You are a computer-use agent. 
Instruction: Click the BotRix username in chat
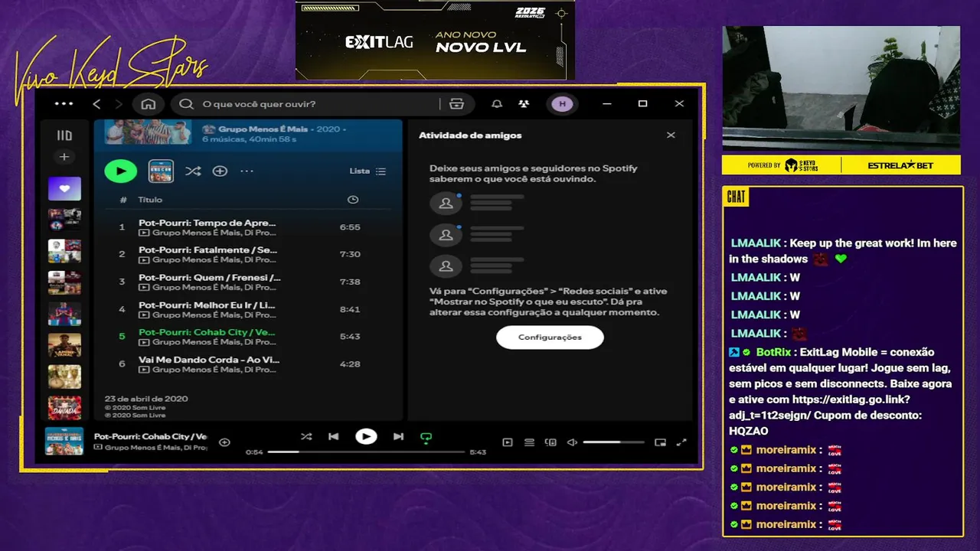(x=773, y=352)
